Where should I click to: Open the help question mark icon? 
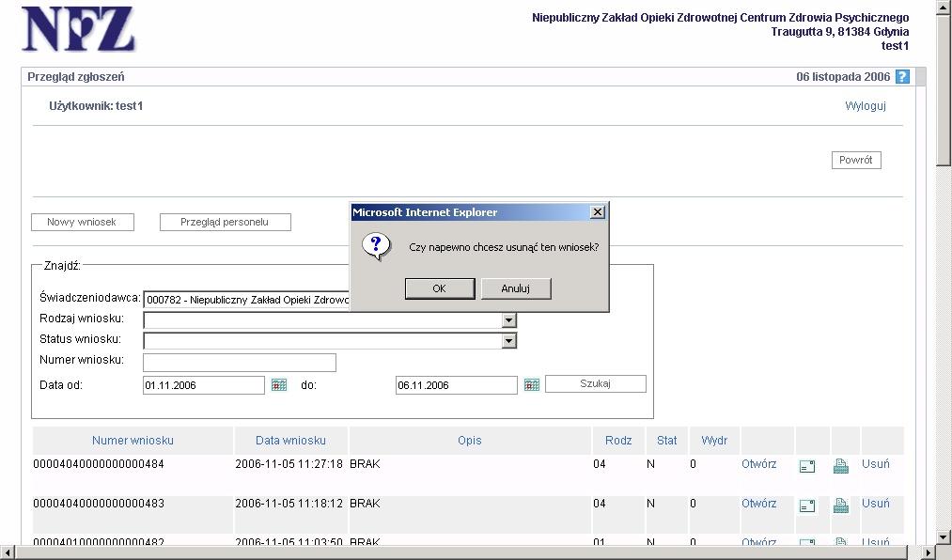(x=902, y=77)
